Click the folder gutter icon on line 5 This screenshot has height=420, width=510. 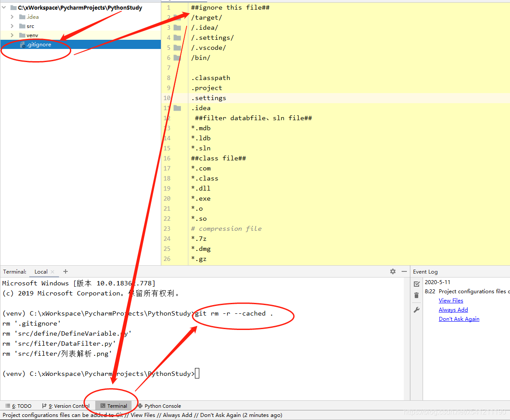coord(177,48)
